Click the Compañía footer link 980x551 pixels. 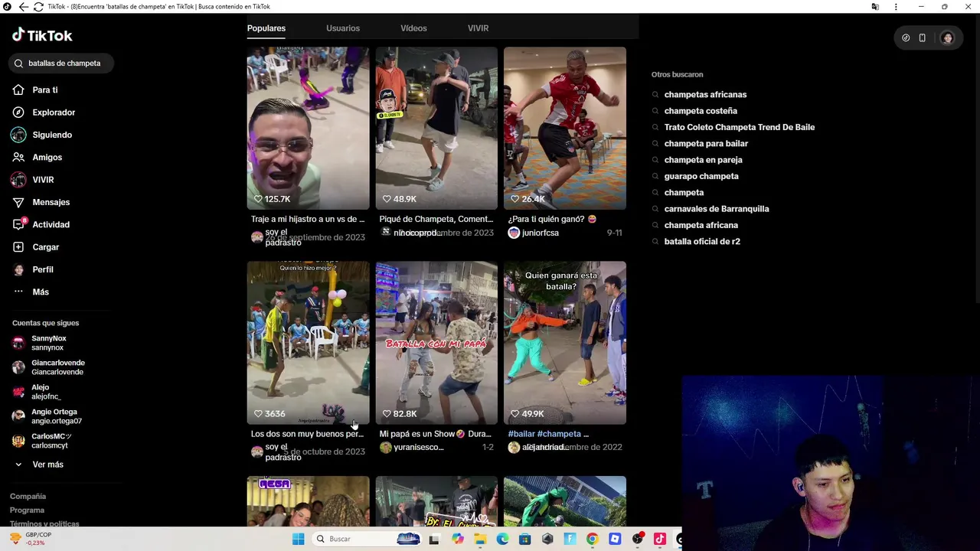28,496
